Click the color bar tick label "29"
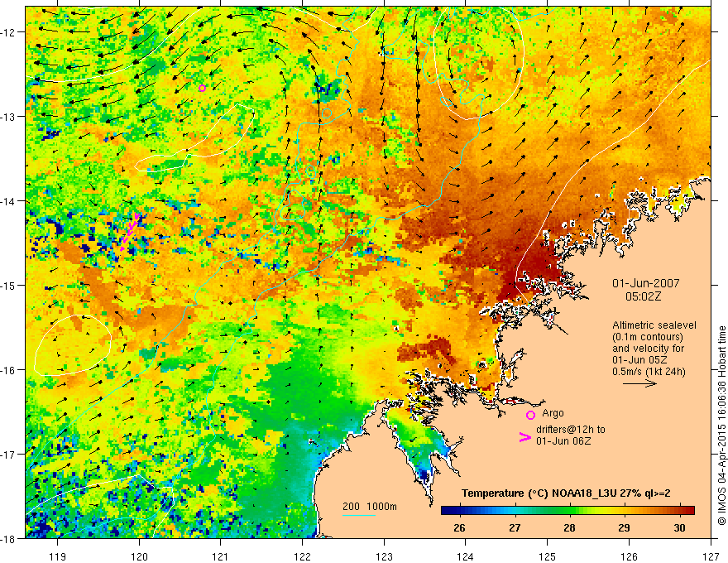Screen dimensions: 728x563 [624, 527]
